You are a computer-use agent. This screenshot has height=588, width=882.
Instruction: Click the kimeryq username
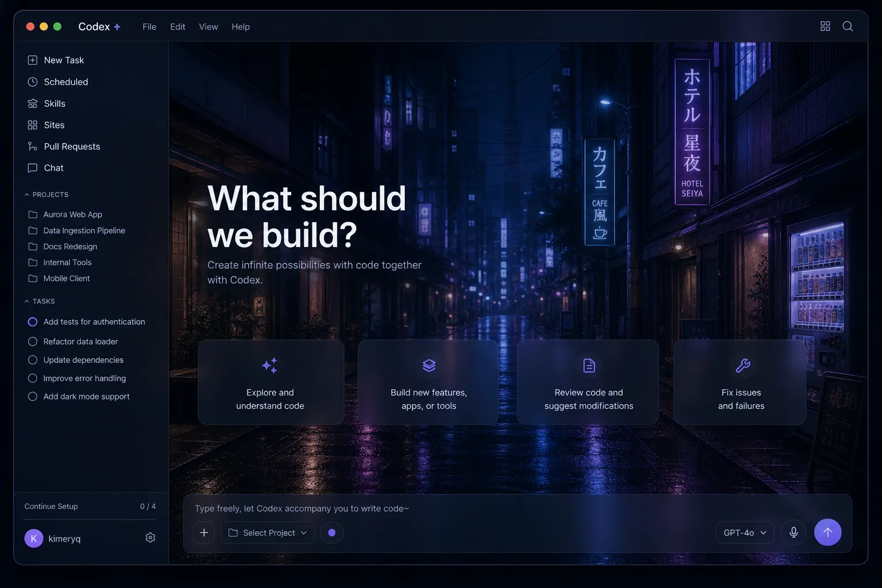[64, 539]
